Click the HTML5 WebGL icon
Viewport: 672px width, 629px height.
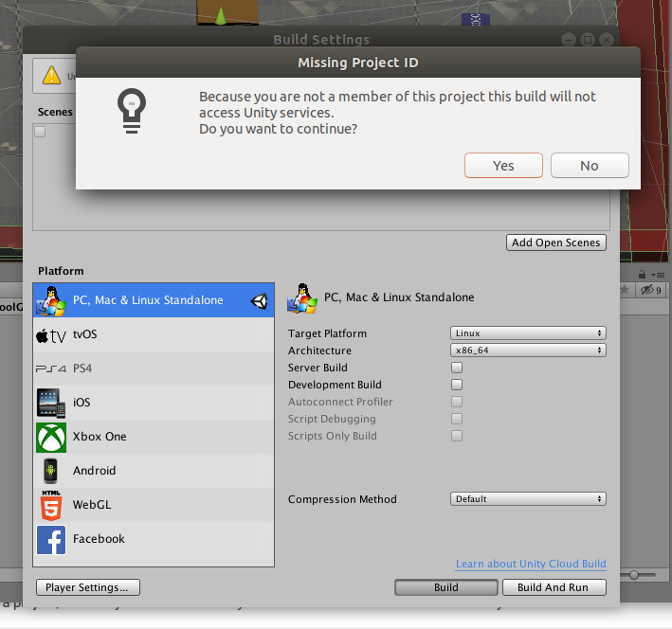tap(51, 506)
